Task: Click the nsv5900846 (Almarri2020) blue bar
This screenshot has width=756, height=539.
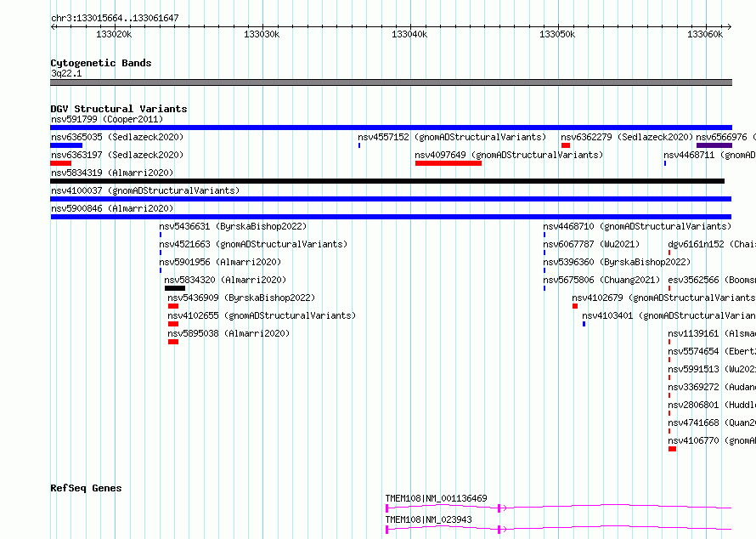Action: click(391, 217)
